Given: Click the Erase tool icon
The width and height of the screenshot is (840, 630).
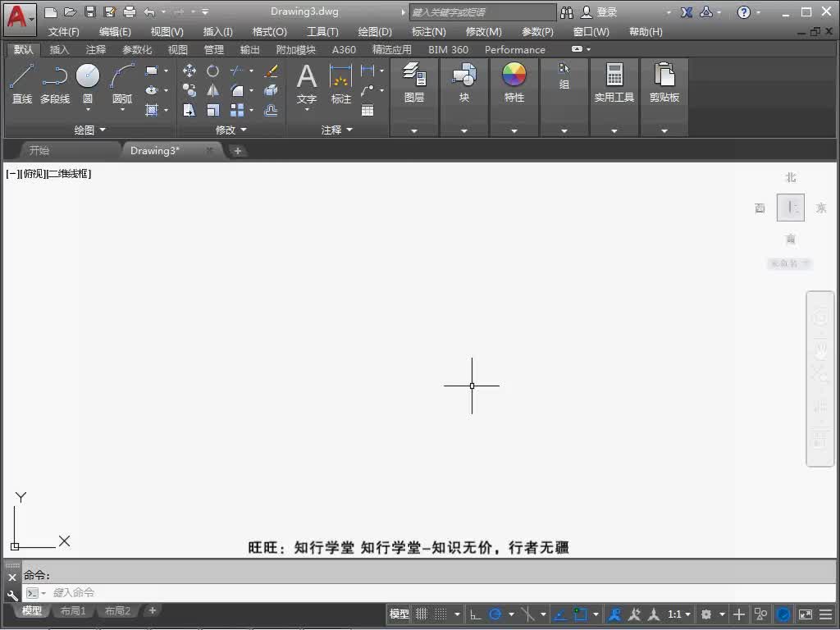Looking at the screenshot, I should [271, 71].
